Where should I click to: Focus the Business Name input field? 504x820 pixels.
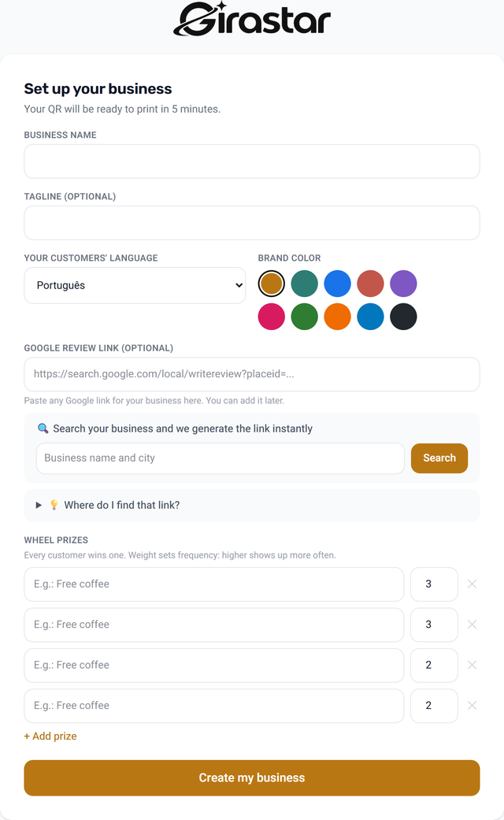tap(252, 161)
